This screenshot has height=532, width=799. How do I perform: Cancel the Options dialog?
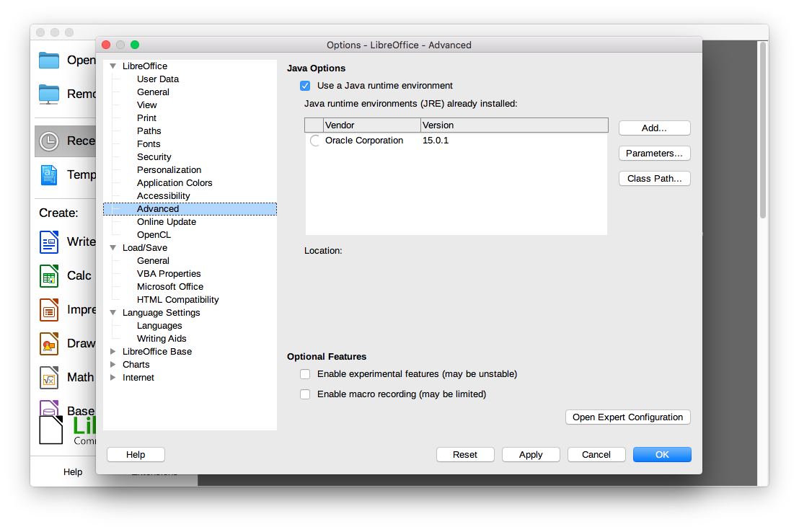(x=596, y=455)
